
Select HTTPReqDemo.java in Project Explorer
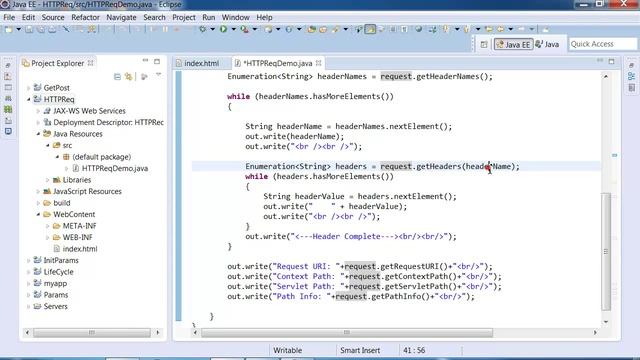click(x=115, y=168)
